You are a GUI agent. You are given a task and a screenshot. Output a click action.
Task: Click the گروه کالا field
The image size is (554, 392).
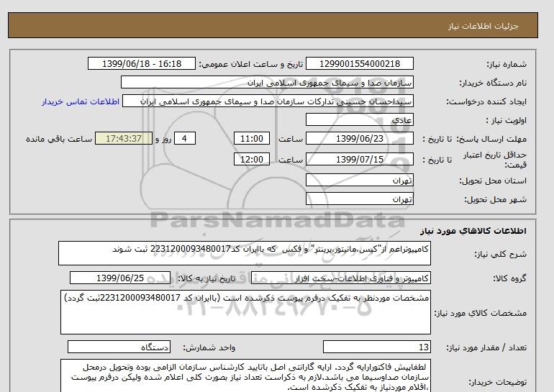(341, 278)
